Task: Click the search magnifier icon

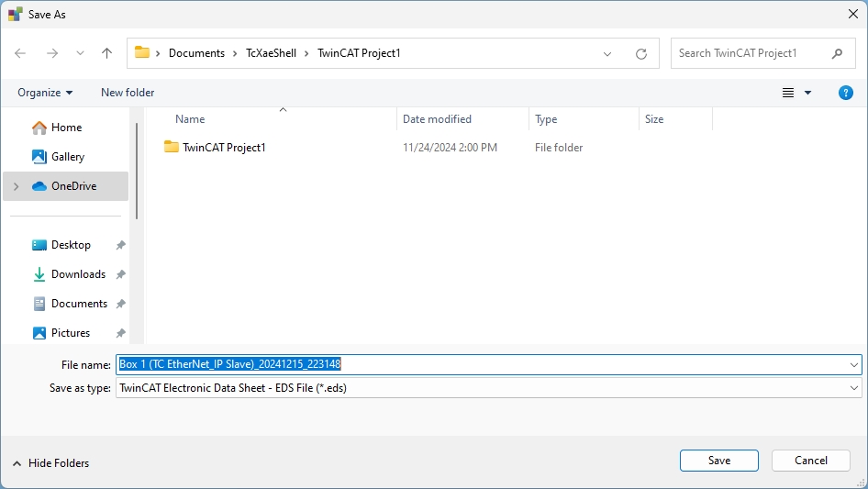Action: point(837,53)
